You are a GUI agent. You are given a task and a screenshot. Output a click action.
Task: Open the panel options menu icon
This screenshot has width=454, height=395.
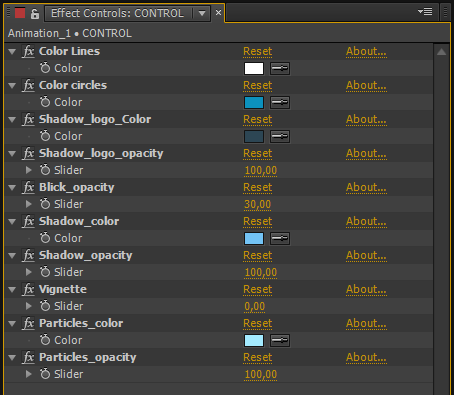pyautogui.click(x=425, y=12)
